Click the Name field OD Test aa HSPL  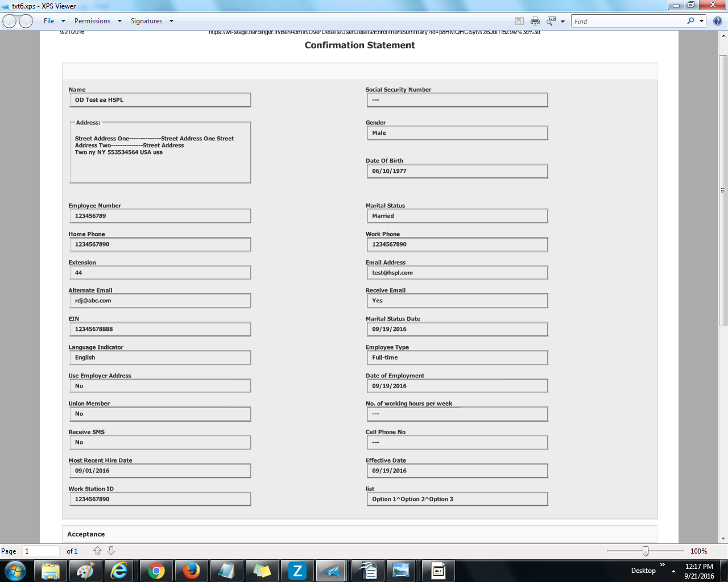coord(160,100)
